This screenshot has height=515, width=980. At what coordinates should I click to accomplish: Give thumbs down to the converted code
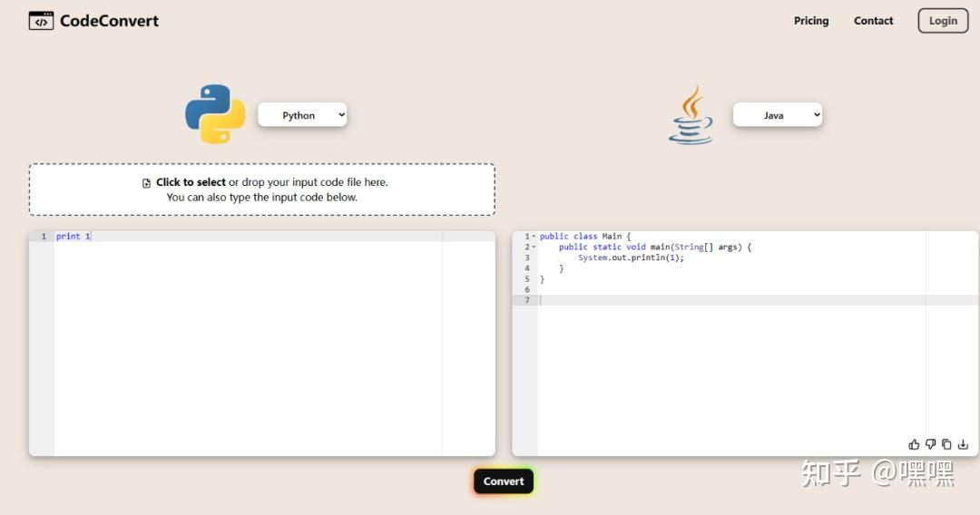click(x=931, y=444)
